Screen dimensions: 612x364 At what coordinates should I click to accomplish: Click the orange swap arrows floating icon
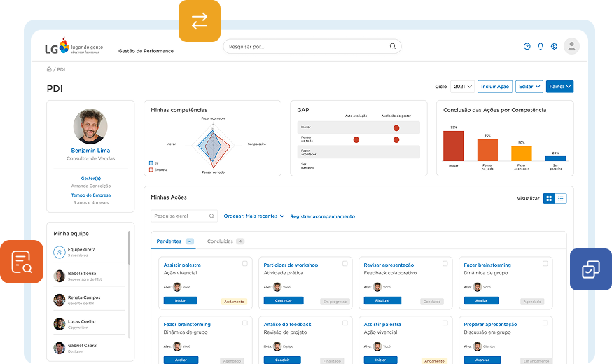pos(200,21)
